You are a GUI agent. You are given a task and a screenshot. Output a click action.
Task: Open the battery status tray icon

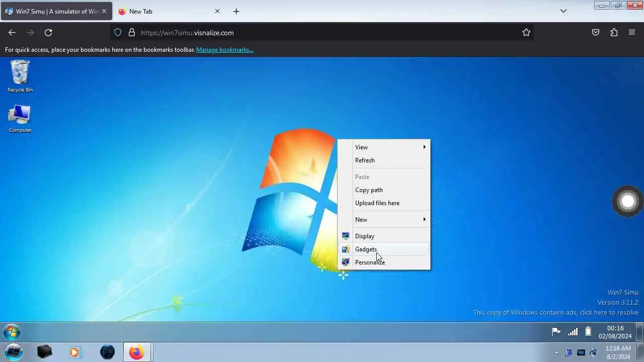click(x=588, y=332)
